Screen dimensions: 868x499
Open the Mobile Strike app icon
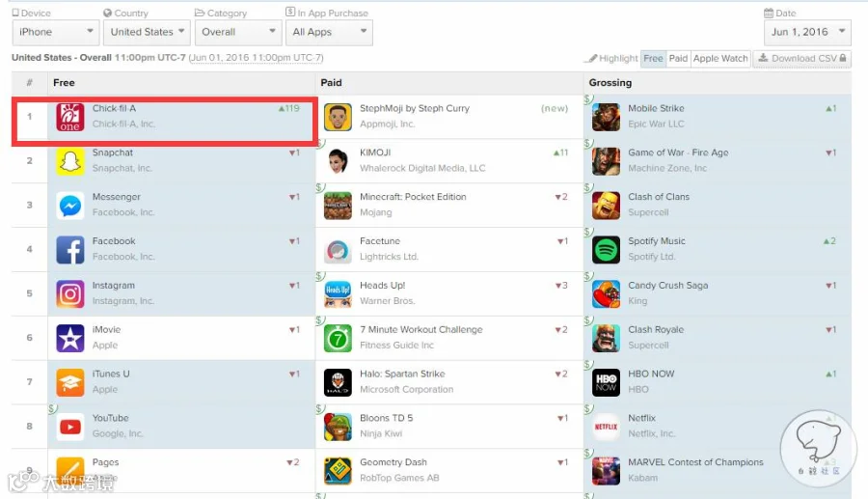click(606, 117)
